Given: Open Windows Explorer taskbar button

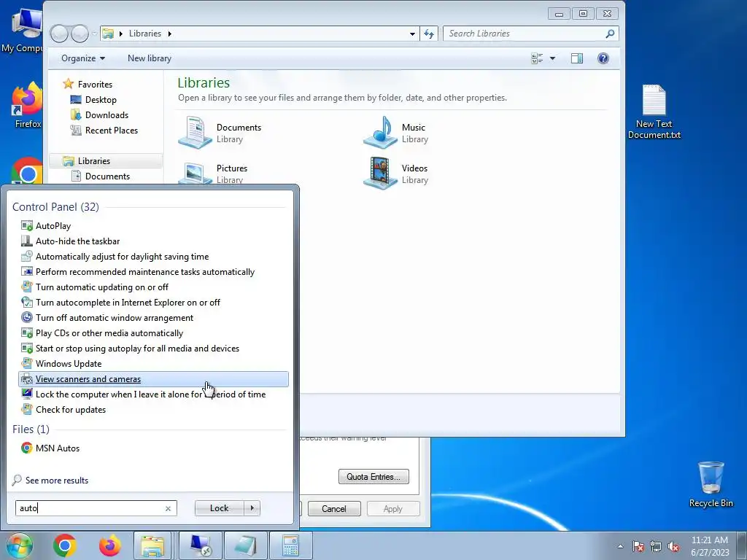Looking at the screenshot, I should (x=152, y=545).
